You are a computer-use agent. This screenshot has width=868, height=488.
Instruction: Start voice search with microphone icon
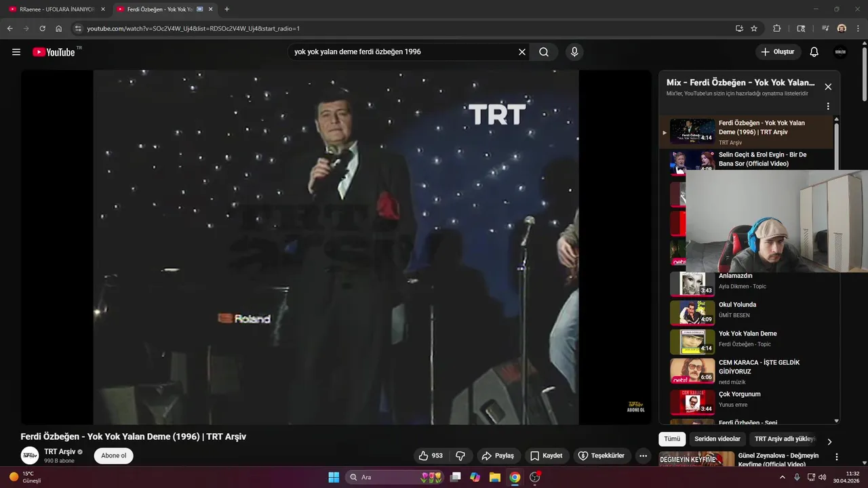[x=574, y=52]
